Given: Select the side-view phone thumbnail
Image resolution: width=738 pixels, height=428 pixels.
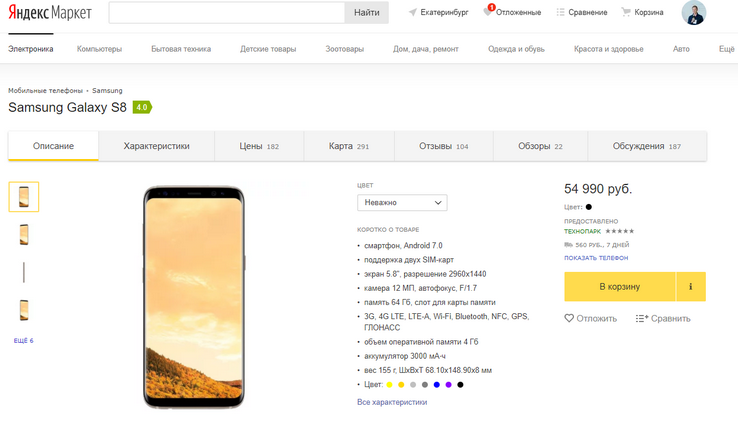Looking at the screenshot, I should point(24,272).
